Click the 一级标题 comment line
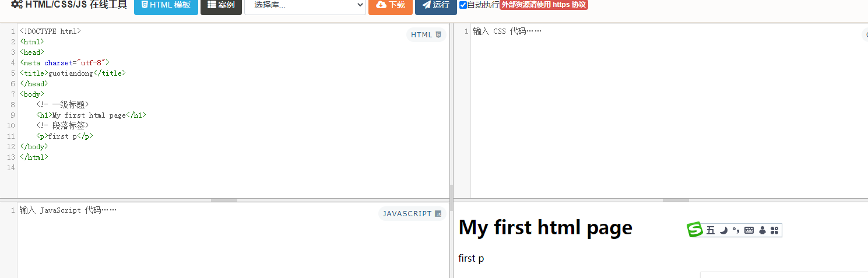The width and height of the screenshot is (868, 278). [62, 105]
